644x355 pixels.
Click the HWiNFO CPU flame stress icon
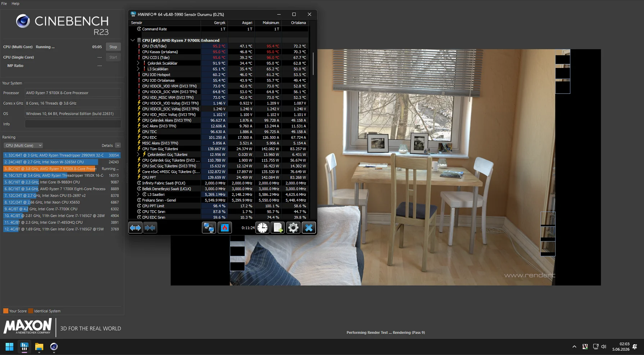click(x=225, y=227)
